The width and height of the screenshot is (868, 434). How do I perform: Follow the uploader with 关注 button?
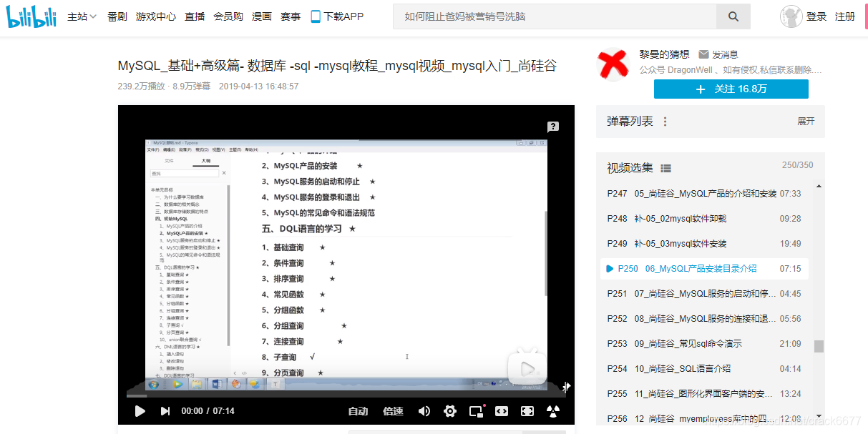pyautogui.click(x=731, y=89)
